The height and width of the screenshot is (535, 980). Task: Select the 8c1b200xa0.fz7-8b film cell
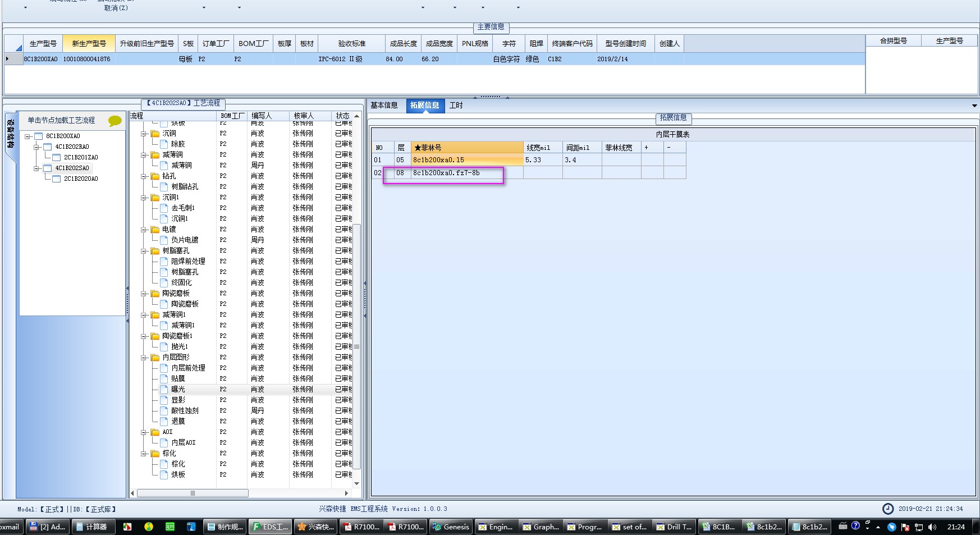click(x=467, y=173)
